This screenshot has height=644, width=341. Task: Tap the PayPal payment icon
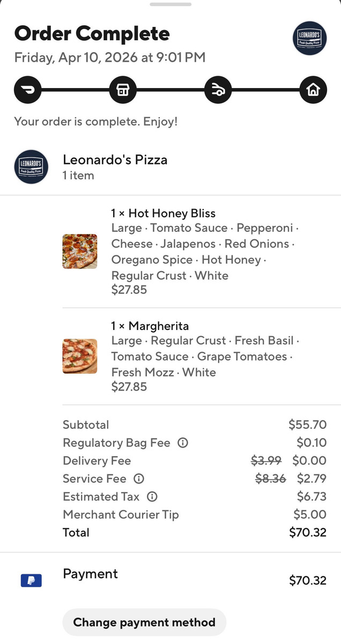tap(31, 580)
